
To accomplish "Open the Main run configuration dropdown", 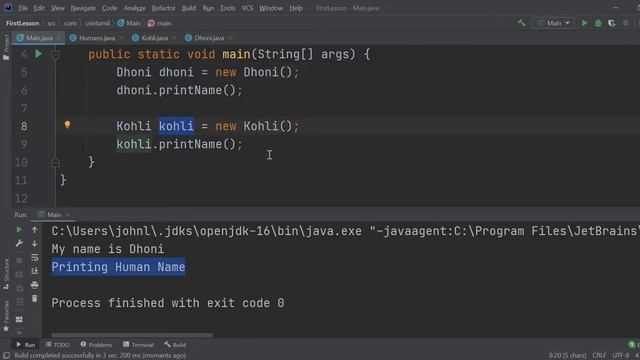I will 553,23.
